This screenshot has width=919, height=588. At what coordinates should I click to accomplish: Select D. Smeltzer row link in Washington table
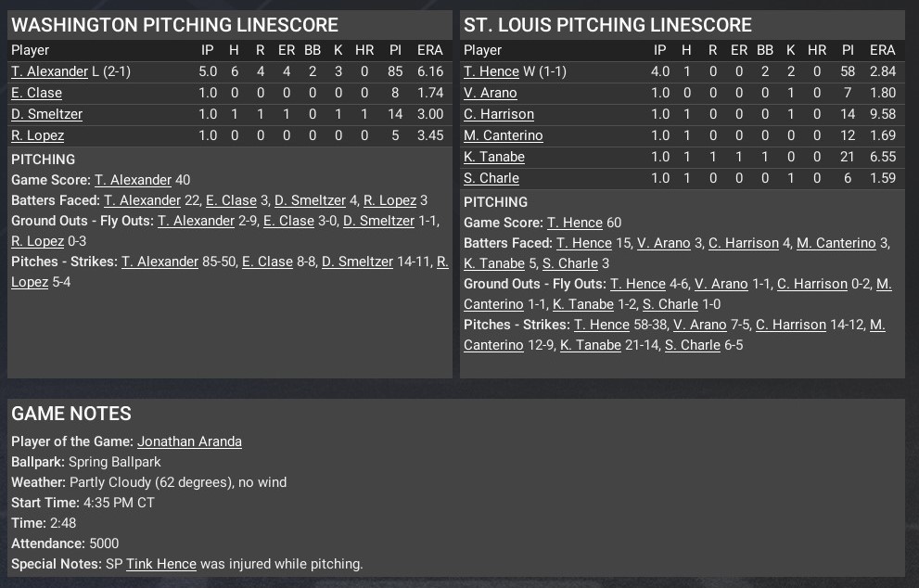[x=46, y=114]
